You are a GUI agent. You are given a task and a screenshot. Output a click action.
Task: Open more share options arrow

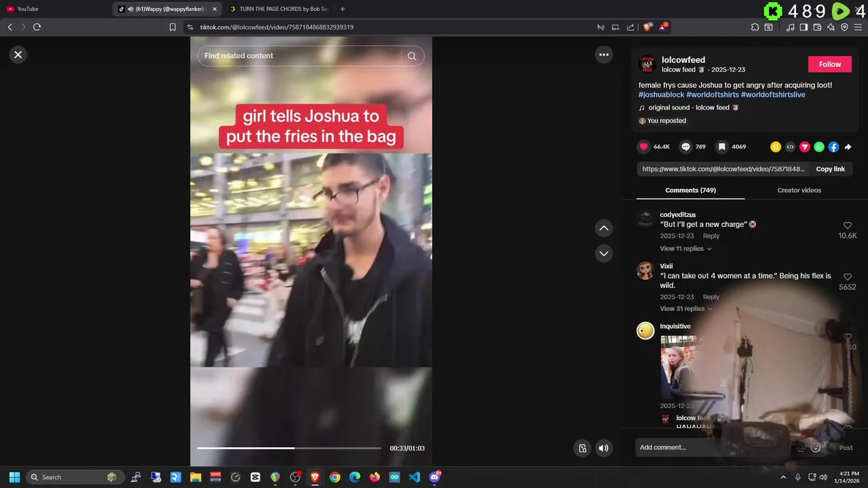(x=848, y=146)
